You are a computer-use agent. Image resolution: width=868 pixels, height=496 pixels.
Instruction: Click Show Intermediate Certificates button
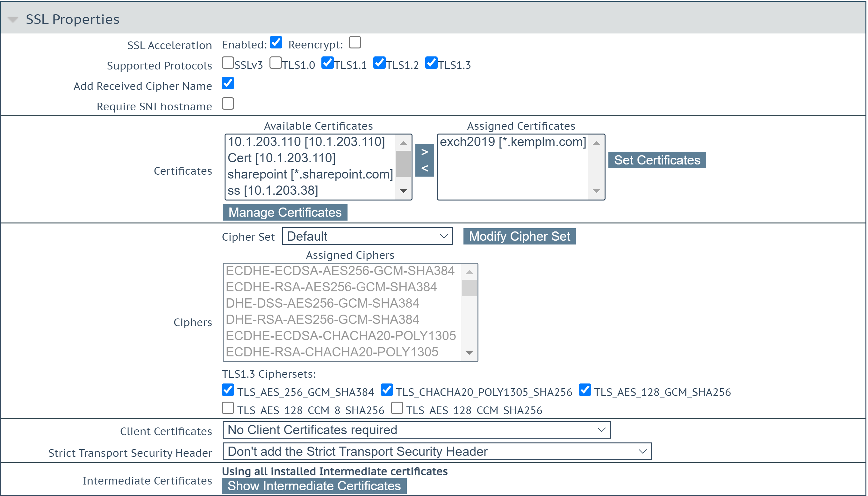(314, 486)
